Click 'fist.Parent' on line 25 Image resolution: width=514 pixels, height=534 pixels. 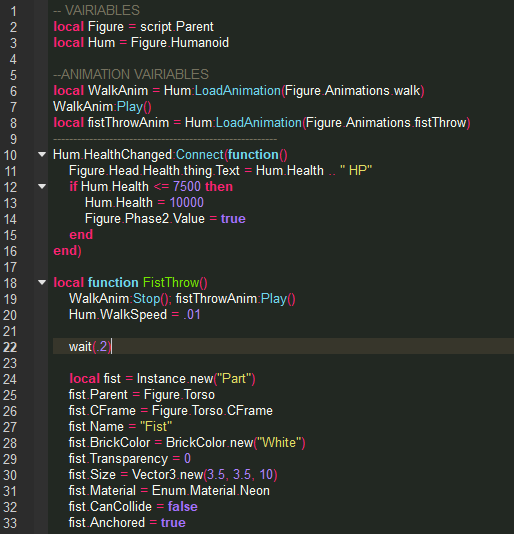[x=98, y=395]
